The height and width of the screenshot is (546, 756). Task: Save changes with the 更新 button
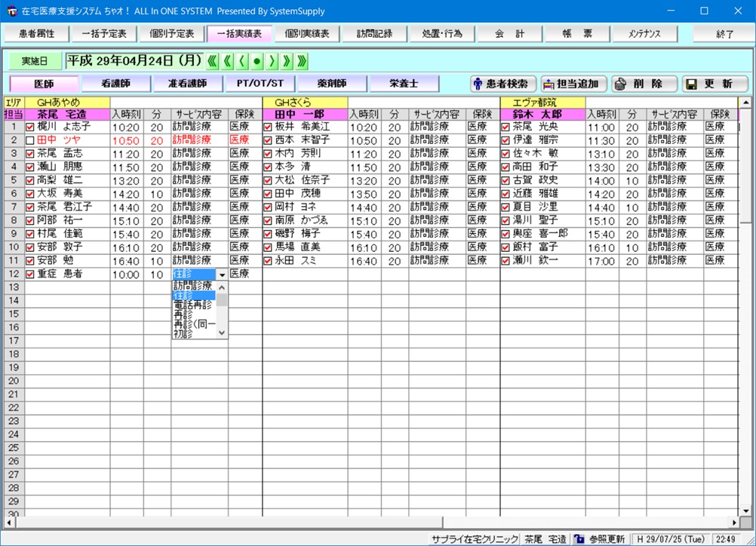(x=715, y=84)
